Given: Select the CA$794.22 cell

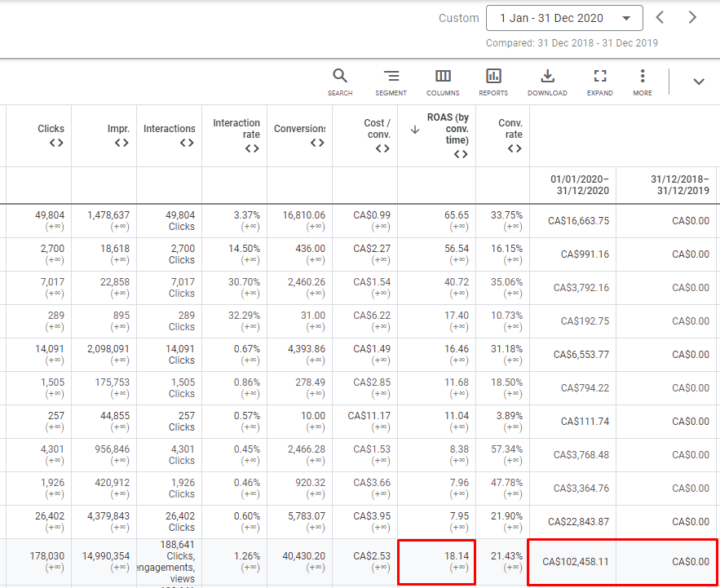Looking at the screenshot, I should (x=585, y=388).
